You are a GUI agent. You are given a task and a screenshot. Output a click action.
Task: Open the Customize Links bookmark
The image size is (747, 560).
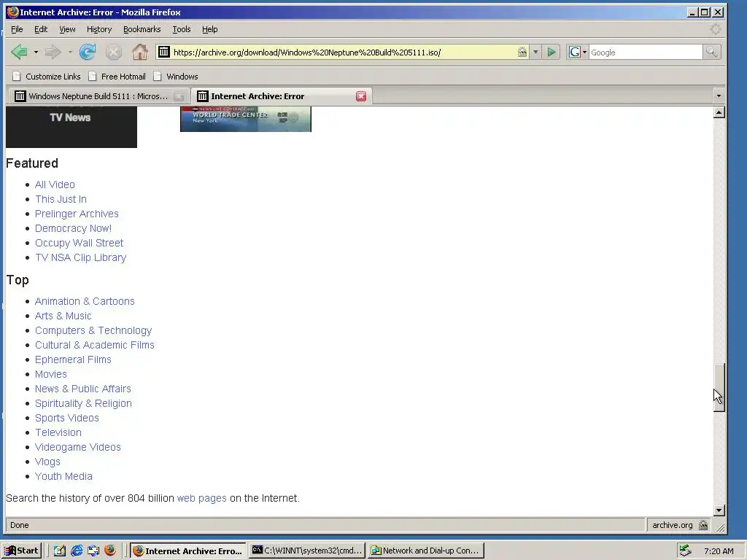pyautogui.click(x=47, y=76)
